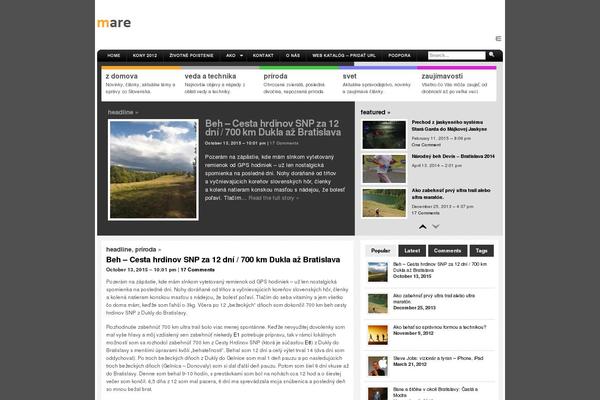Viewport: 600px width, 400px height.
Task: Click February 11, 2015 featured post date
Action: coord(441,139)
